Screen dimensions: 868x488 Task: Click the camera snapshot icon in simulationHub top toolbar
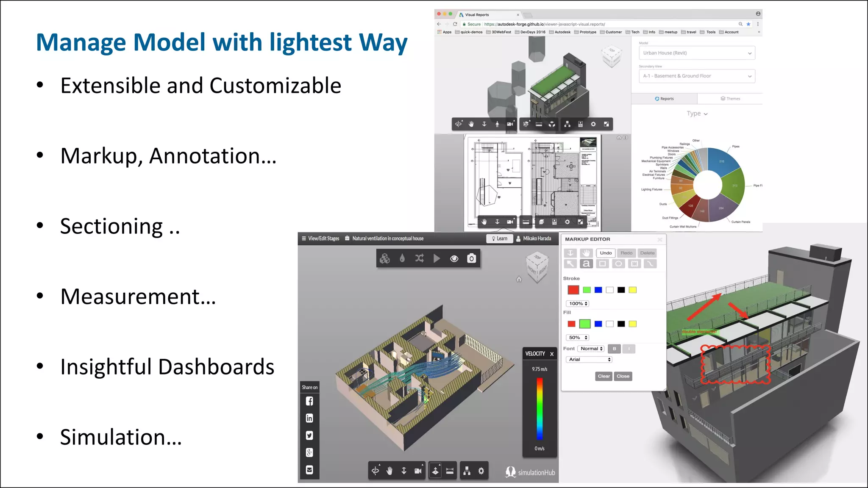tap(471, 258)
